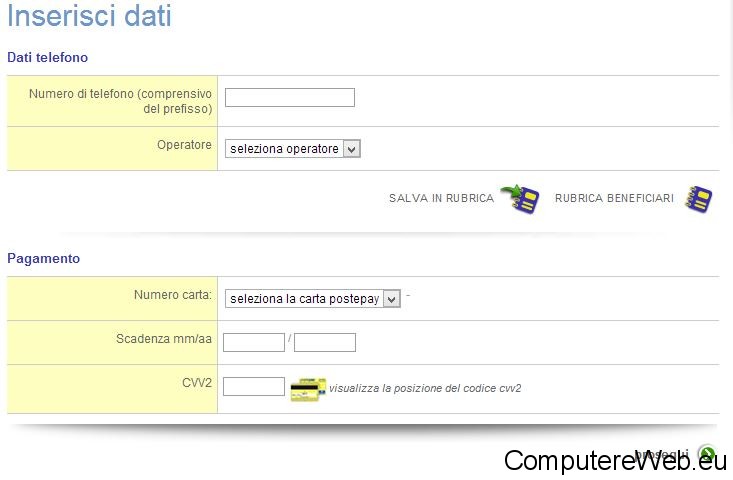Focus the Numero di telefono input field
The image size is (733, 480).
coord(290,97)
